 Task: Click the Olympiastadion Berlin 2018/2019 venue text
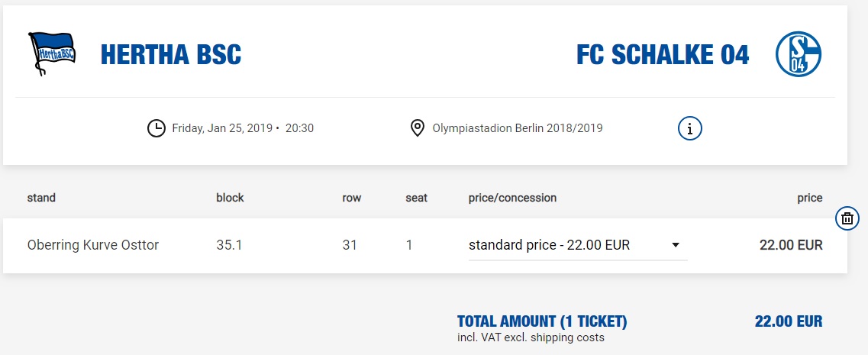(517, 128)
